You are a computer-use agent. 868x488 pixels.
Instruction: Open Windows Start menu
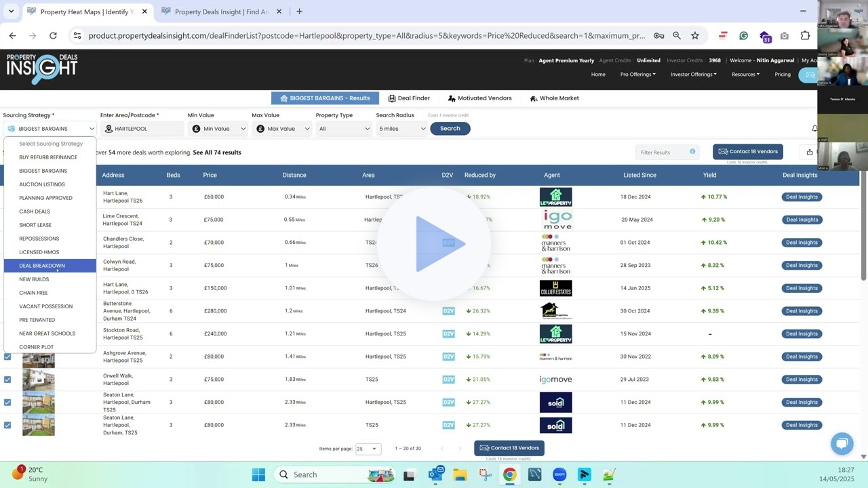(258, 474)
